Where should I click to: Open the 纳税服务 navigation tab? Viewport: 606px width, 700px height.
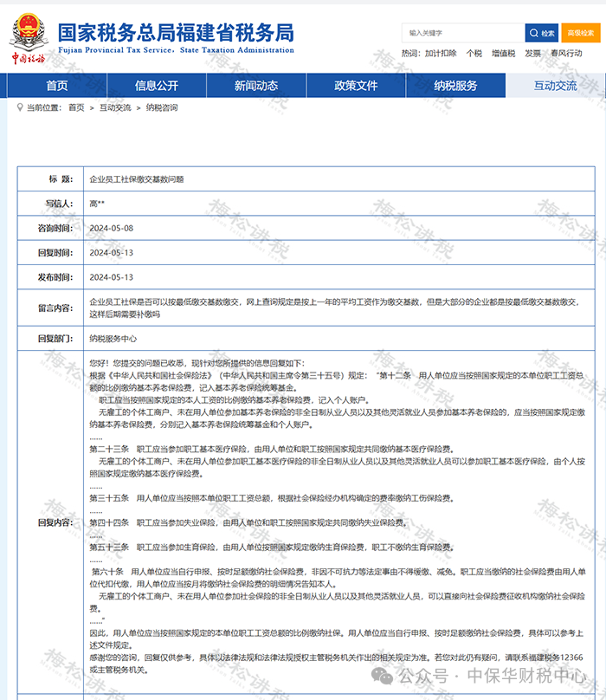click(455, 85)
